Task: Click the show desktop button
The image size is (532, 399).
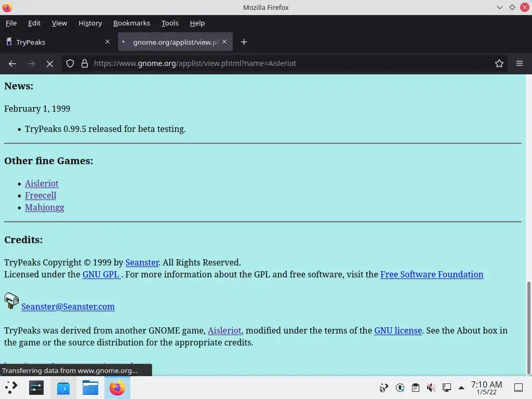Action: point(518,388)
